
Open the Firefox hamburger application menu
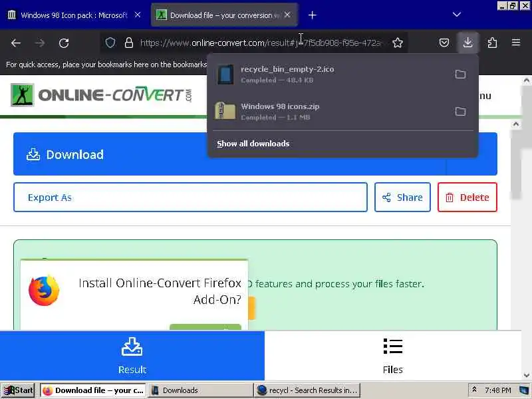(x=516, y=43)
